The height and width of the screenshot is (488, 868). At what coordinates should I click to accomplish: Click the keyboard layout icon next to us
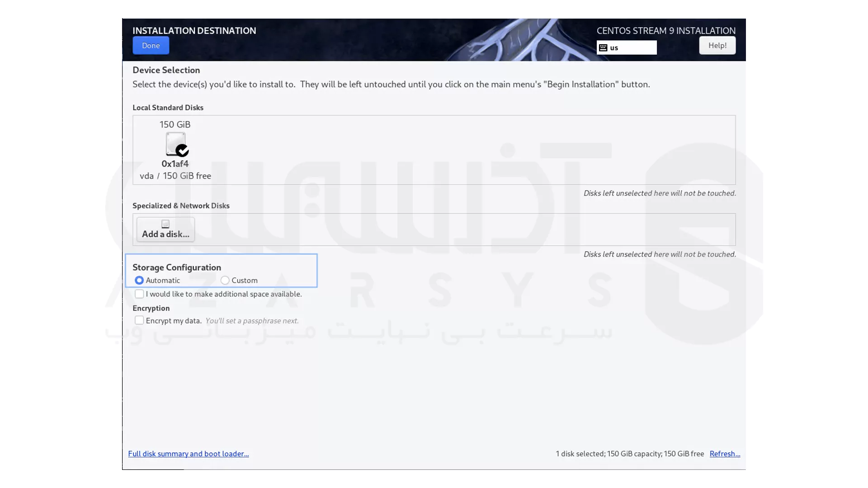pyautogui.click(x=603, y=47)
